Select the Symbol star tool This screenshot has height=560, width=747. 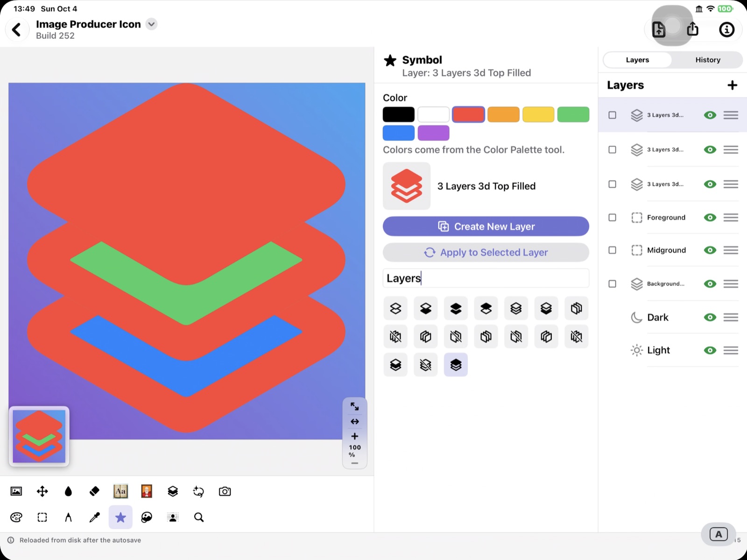(120, 517)
